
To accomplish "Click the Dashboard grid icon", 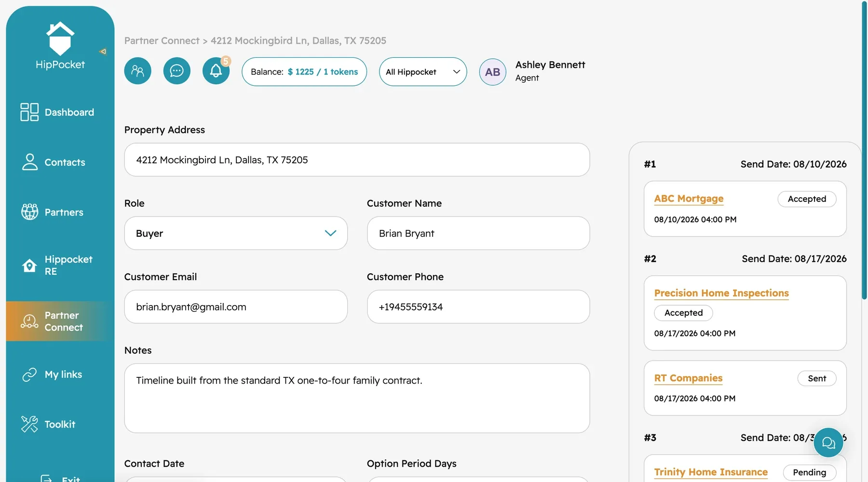I will point(29,112).
